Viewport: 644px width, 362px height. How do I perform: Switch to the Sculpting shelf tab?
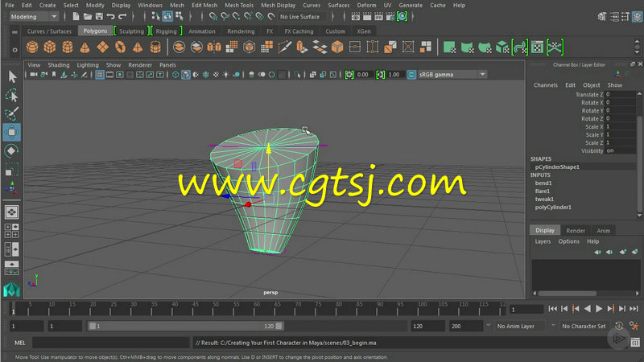131,31
